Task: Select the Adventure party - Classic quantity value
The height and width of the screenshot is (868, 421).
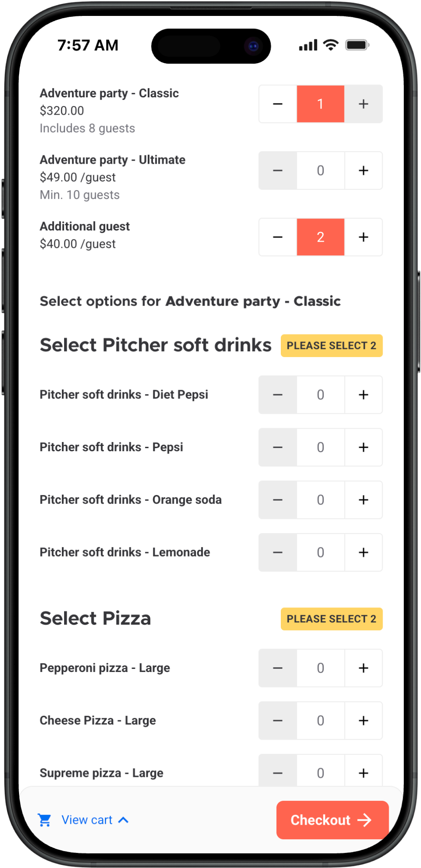Action: tap(320, 104)
